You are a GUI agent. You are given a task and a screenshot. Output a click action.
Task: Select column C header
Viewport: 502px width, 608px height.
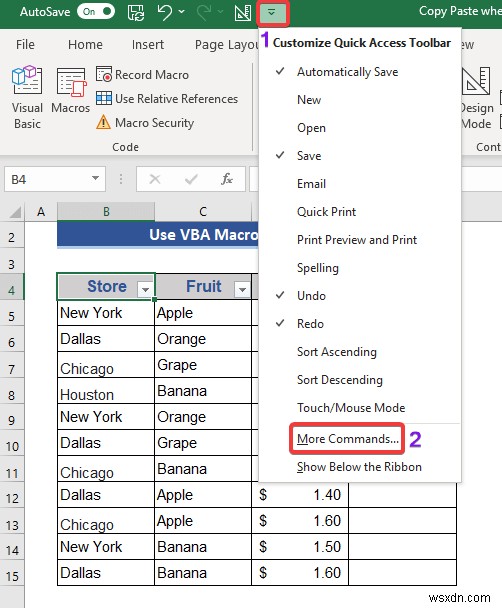tap(203, 212)
